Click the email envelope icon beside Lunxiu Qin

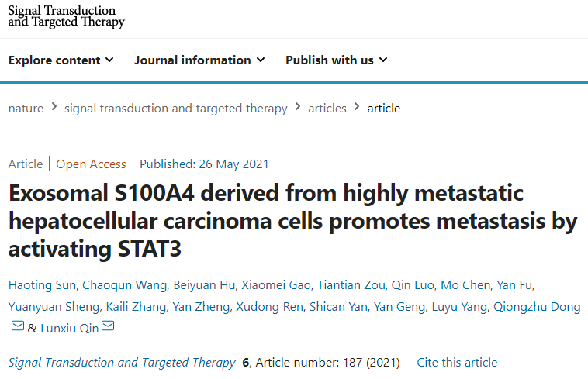[x=108, y=326]
